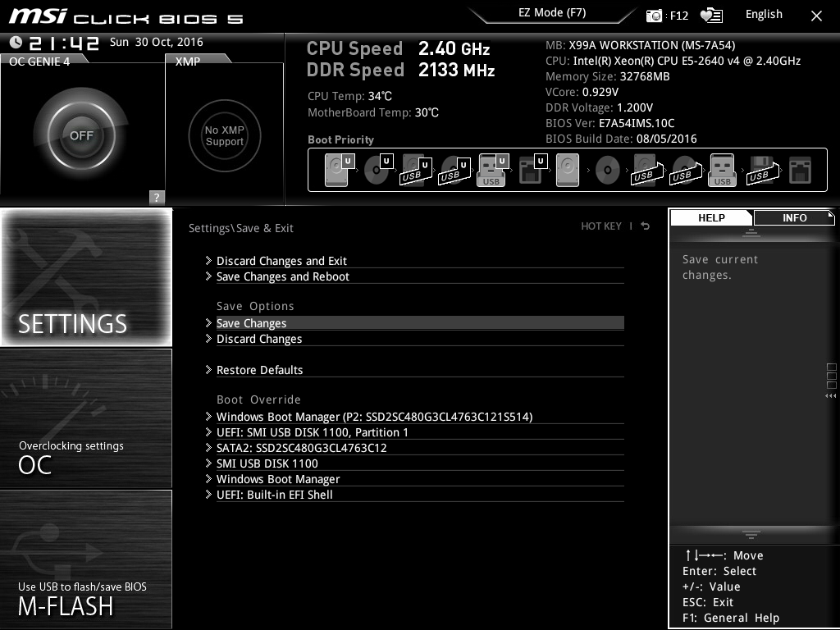Select the UEFI hard disk boot device icon
The height and width of the screenshot is (630, 840).
pos(340,170)
